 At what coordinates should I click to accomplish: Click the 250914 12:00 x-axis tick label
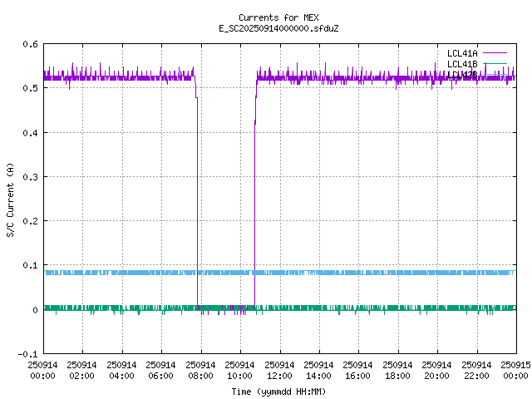click(x=279, y=370)
